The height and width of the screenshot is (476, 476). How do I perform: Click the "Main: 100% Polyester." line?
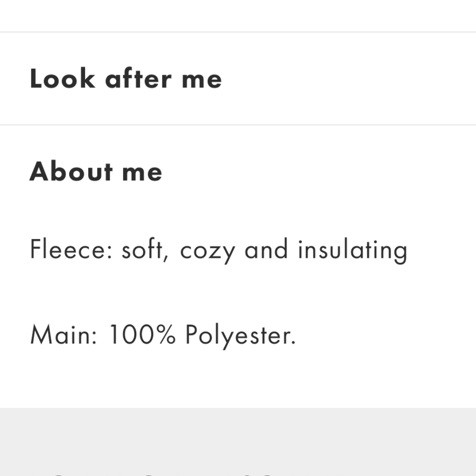[163, 335]
